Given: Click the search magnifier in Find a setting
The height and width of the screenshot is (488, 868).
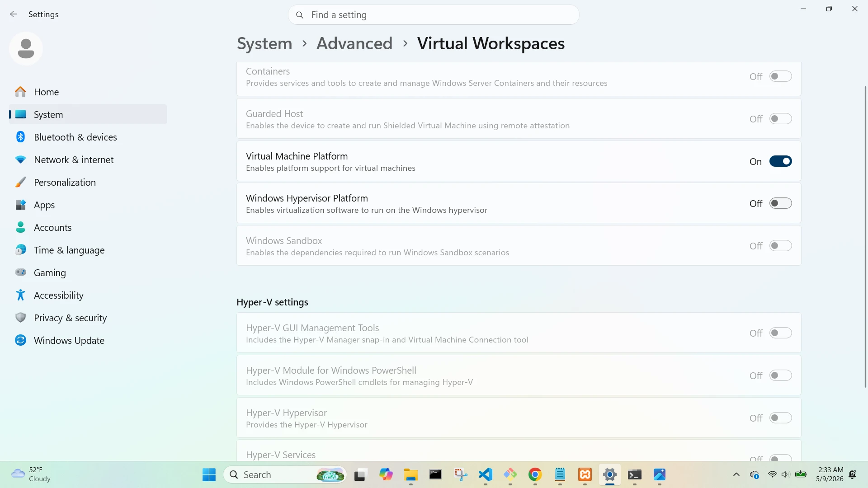Looking at the screenshot, I should point(299,15).
